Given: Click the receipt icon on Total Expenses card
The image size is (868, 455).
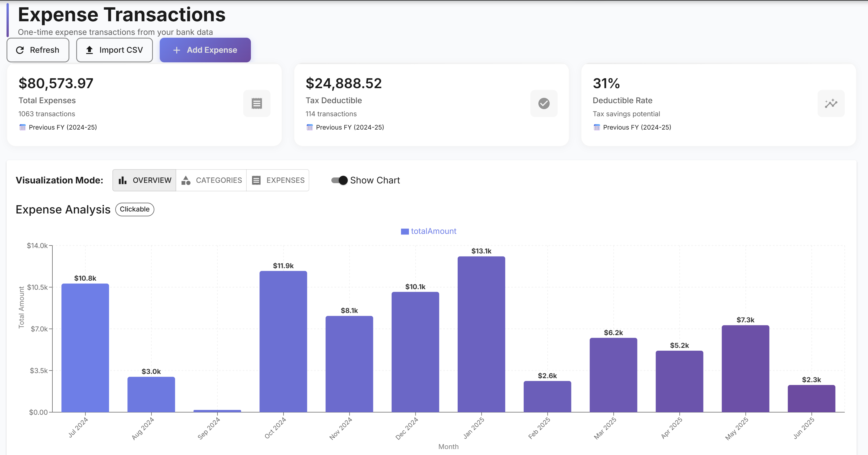Looking at the screenshot, I should pos(257,103).
